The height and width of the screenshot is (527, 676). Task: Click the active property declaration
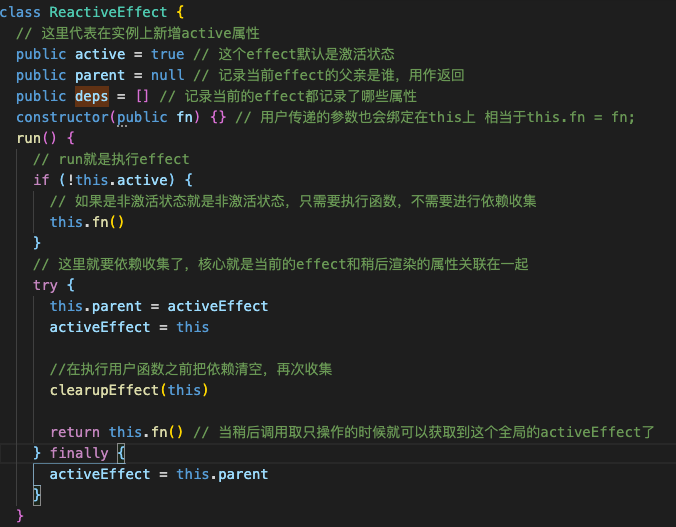[100, 54]
